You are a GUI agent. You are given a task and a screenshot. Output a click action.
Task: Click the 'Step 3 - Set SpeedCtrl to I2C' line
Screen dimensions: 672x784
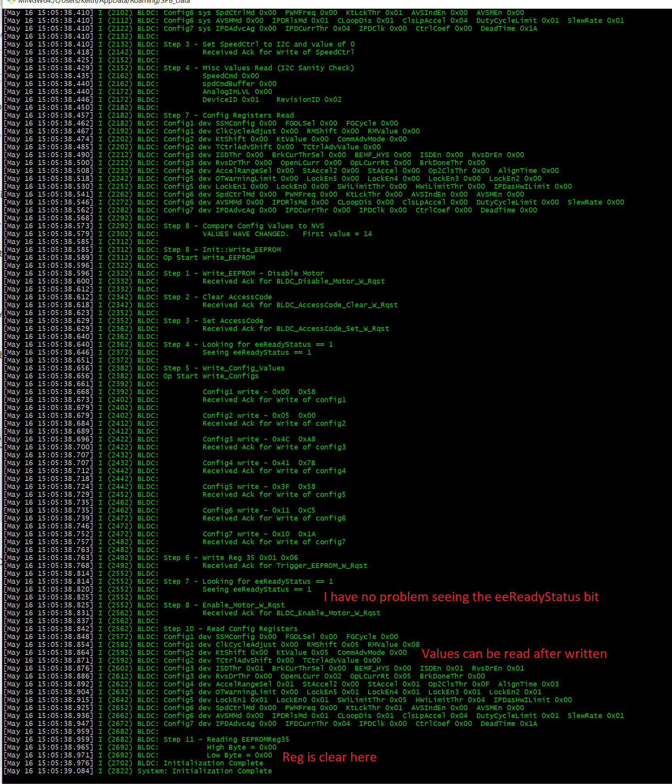[x=259, y=44]
